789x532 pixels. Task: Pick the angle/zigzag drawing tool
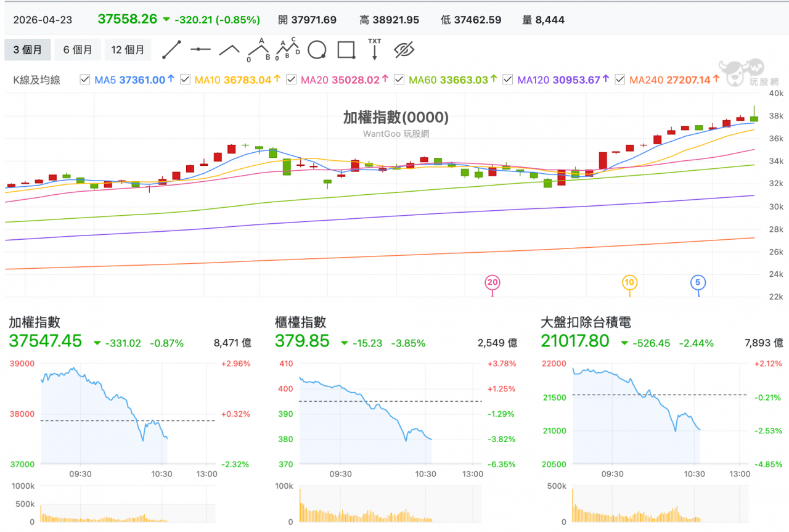(x=229, y=49)
